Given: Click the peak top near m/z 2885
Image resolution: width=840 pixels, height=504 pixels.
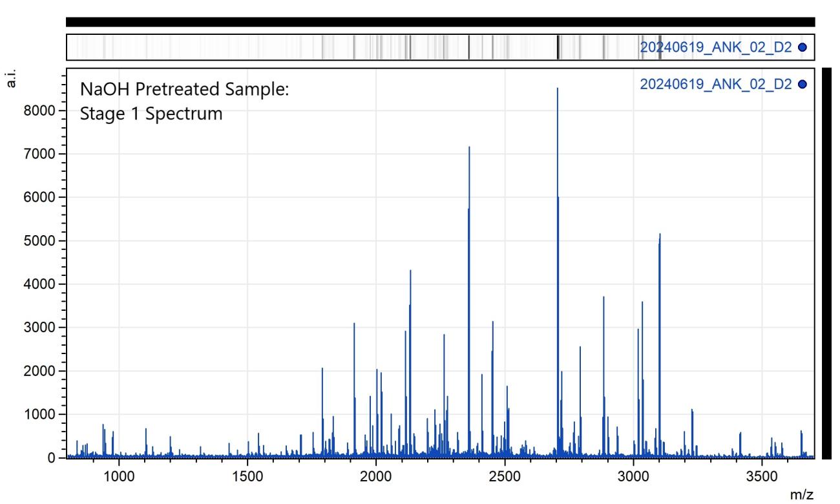Looking at the screenshot, I should pos(604,298).
